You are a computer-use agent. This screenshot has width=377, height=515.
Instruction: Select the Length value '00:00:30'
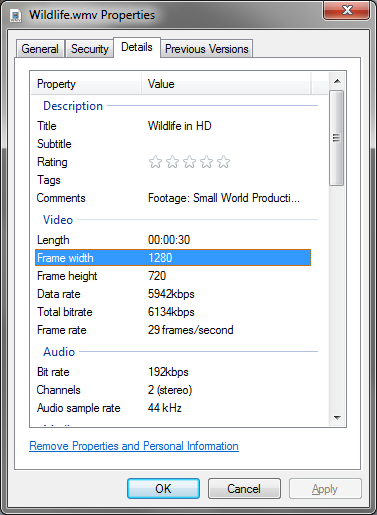pyautogui.click(x=169, y=240)
